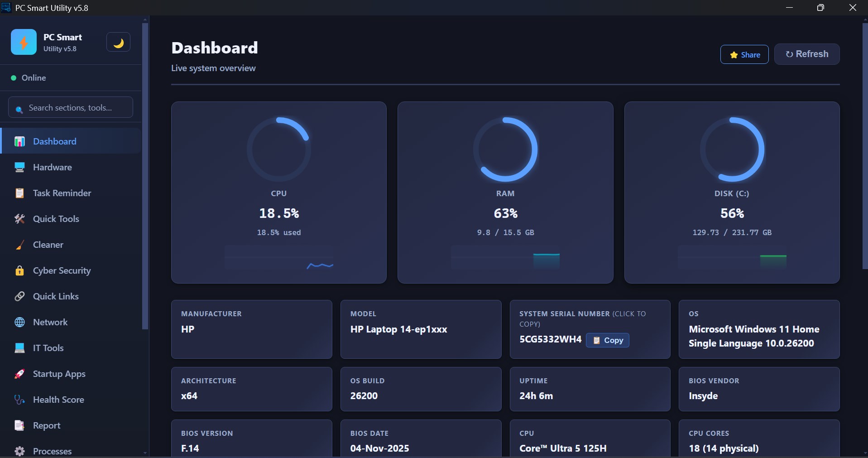Image resolution: width=868 pixels, height=458 pixels.
Task: Copy the system serial number
Action: (608, 340)
